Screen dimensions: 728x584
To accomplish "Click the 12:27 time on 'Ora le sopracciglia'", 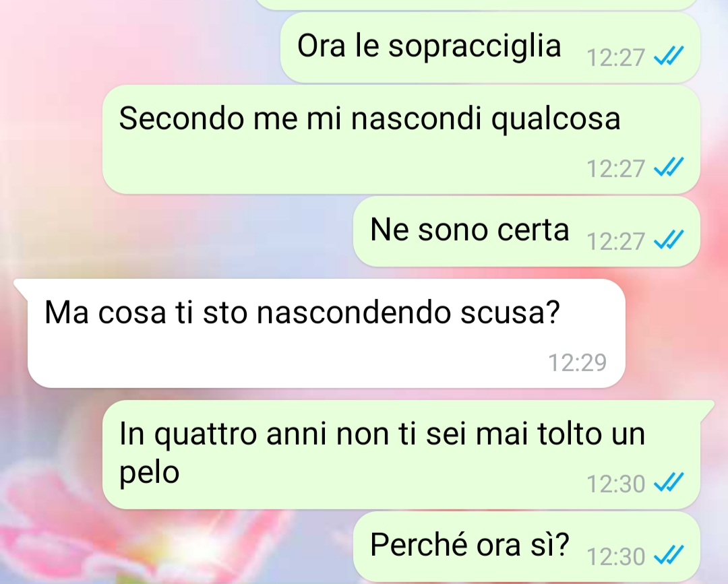I will (x=615, y=58).
